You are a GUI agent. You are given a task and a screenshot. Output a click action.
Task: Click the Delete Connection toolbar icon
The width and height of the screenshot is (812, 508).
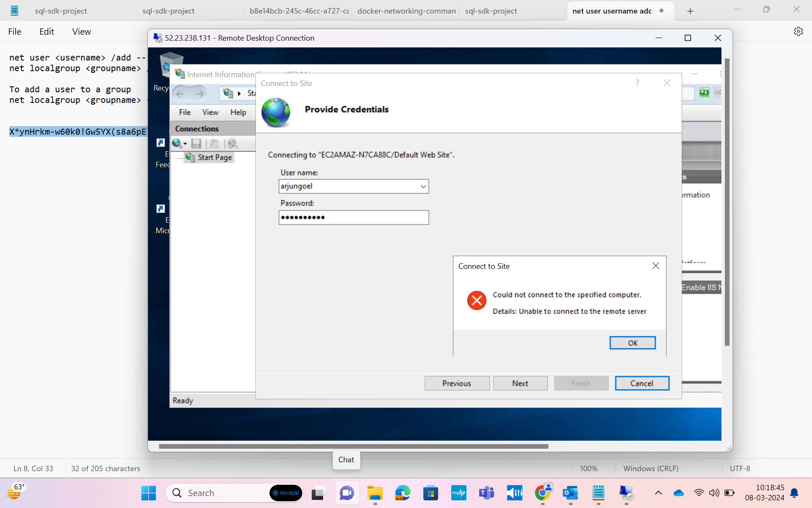click(232, 144)
